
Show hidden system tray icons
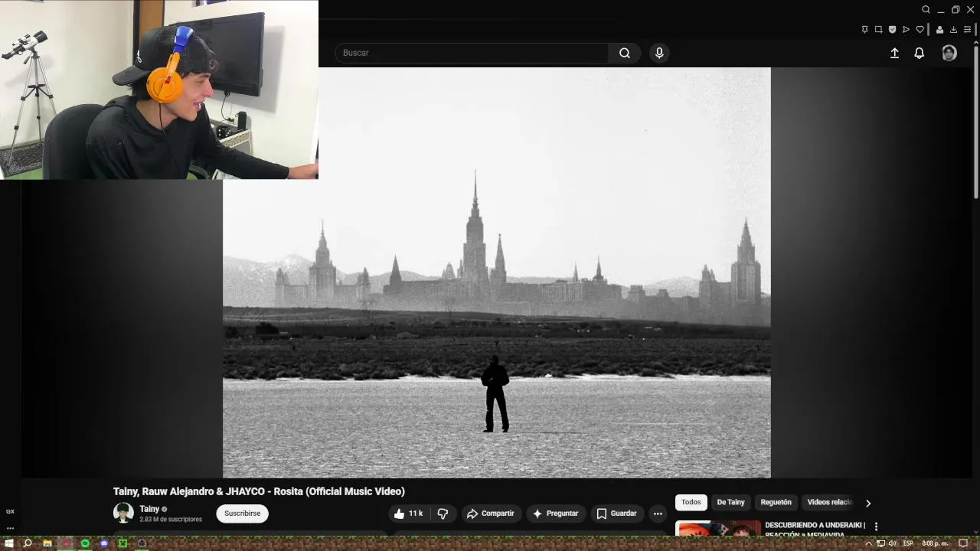(869, 543)
